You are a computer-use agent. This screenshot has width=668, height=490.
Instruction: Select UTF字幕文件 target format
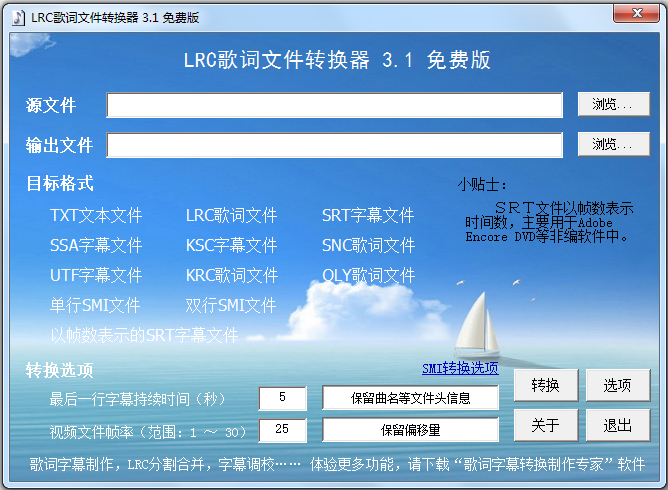click(96, 275)
